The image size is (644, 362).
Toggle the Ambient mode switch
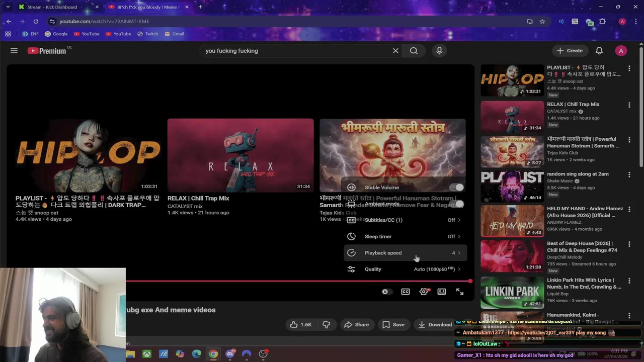pos(457,204)
